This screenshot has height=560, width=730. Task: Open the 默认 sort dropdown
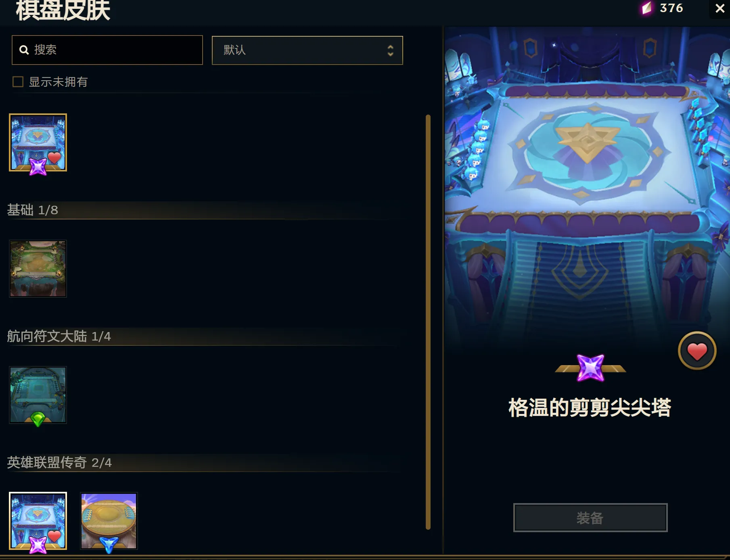[x=307, y=50]
